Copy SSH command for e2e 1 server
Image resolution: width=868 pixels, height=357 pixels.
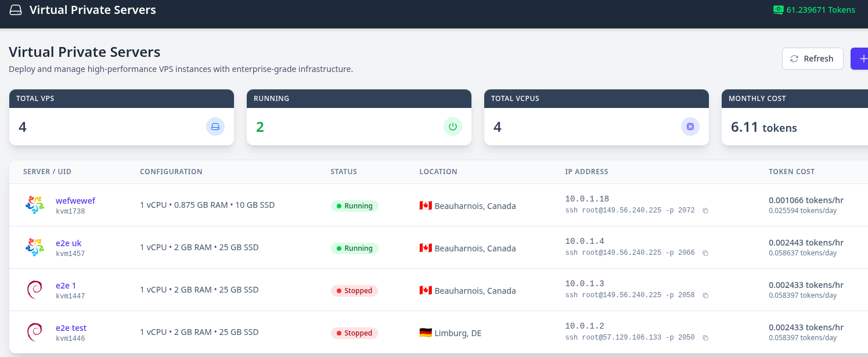click(x=705, y=295)
